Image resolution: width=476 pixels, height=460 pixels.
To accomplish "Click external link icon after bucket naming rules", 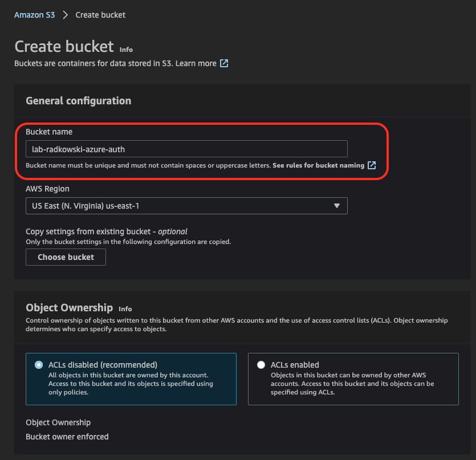I will coord(372,165).
